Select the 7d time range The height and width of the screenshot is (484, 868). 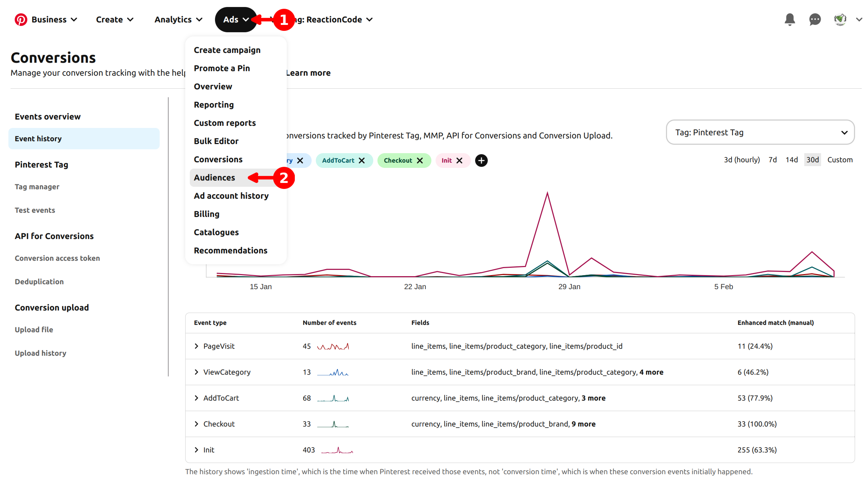pyautogui.click(x=772, y=160)
